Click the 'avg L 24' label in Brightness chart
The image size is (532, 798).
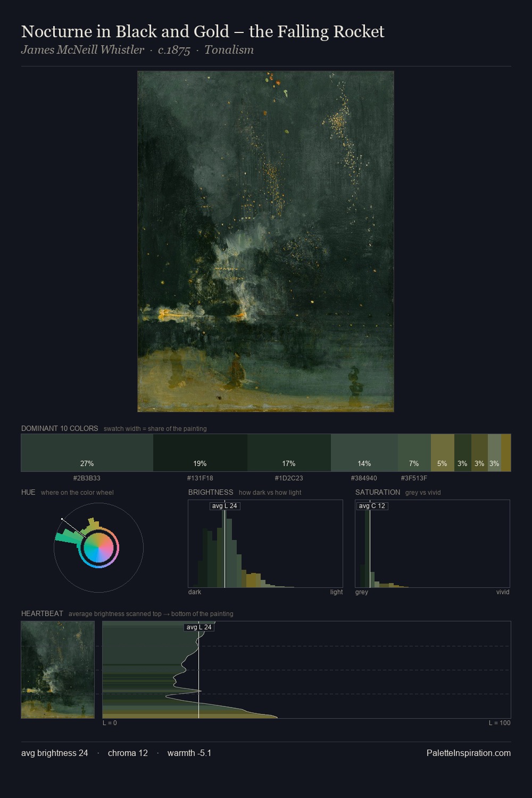pos(225,506)
